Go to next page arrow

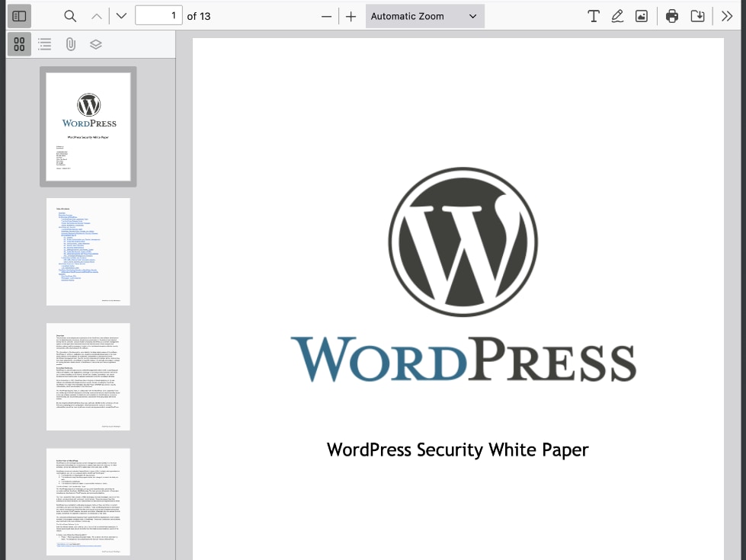(x=121, y=16)
